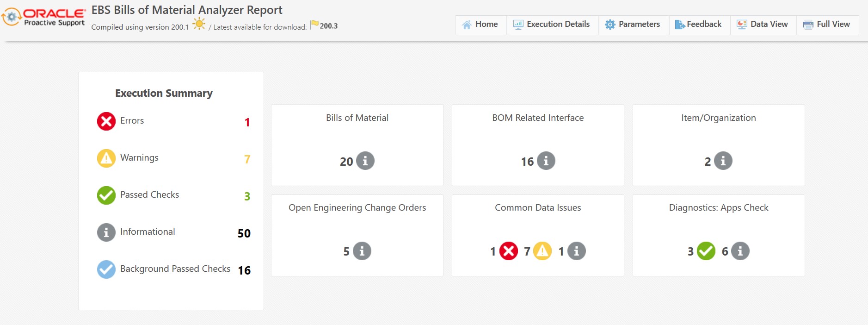Click the info icon in Open Engineering Change Orders
The image size is (868, 325).
[362, 251]
